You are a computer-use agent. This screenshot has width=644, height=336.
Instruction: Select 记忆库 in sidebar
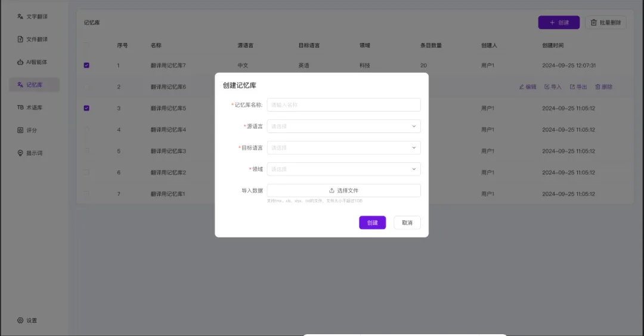click(x=34, y=85)
